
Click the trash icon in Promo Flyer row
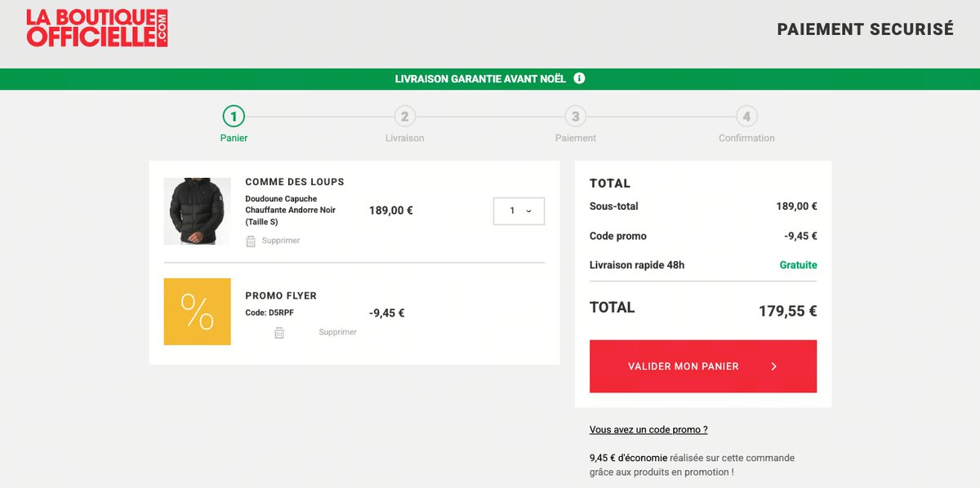pos(279,332)
